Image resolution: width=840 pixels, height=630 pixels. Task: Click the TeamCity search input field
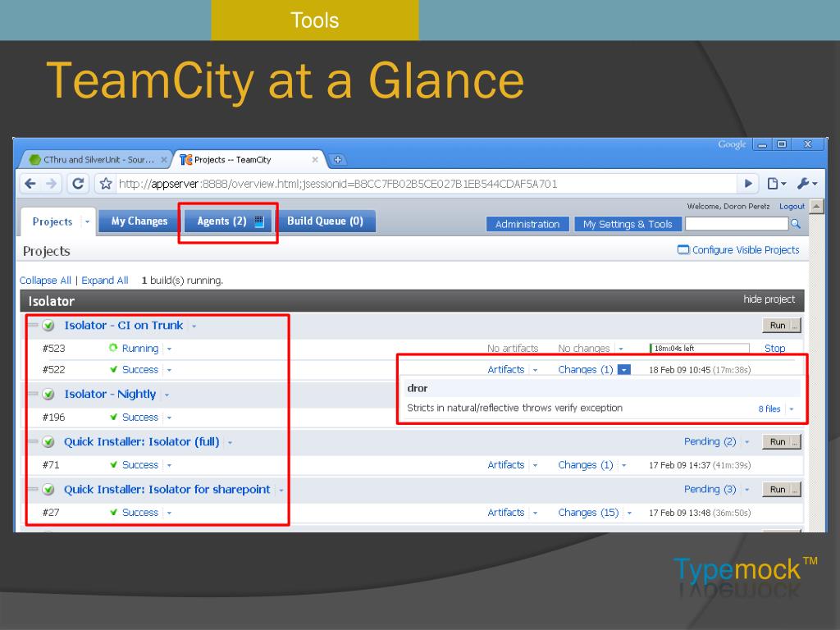pyautogui.click(x=737, y=223)
